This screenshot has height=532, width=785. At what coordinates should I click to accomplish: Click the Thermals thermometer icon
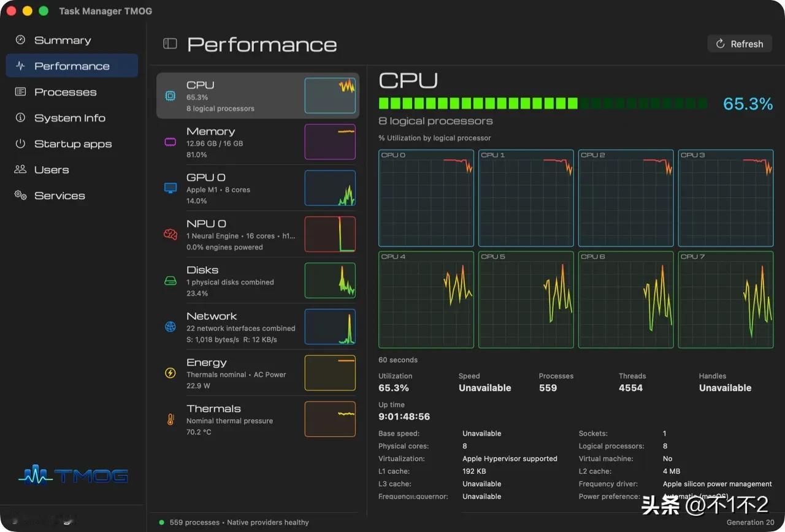pyautogui.click(x=170, y=419)
